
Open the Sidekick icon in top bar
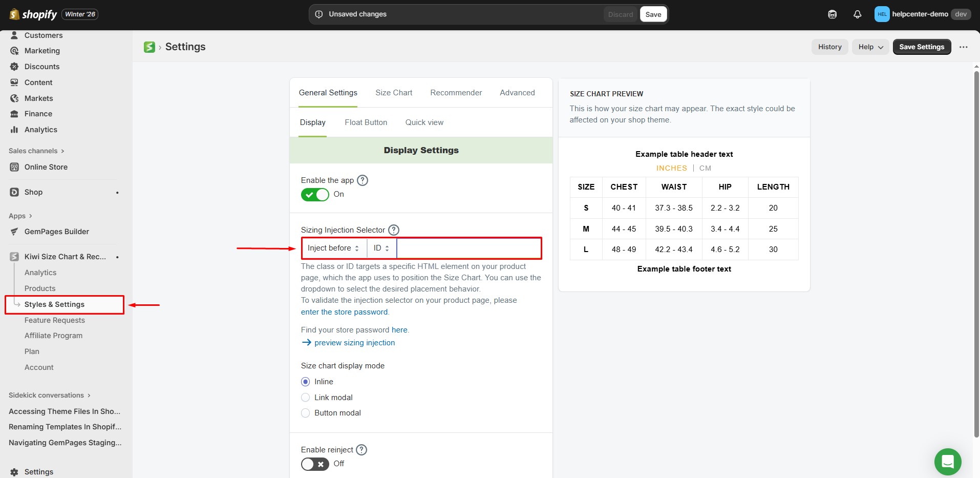(832, 14)
